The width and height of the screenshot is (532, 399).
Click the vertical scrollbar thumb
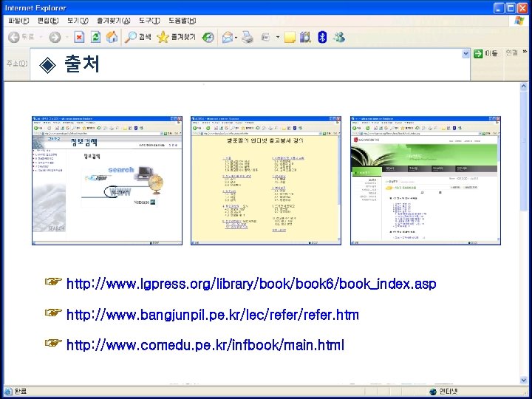[524, 150]
